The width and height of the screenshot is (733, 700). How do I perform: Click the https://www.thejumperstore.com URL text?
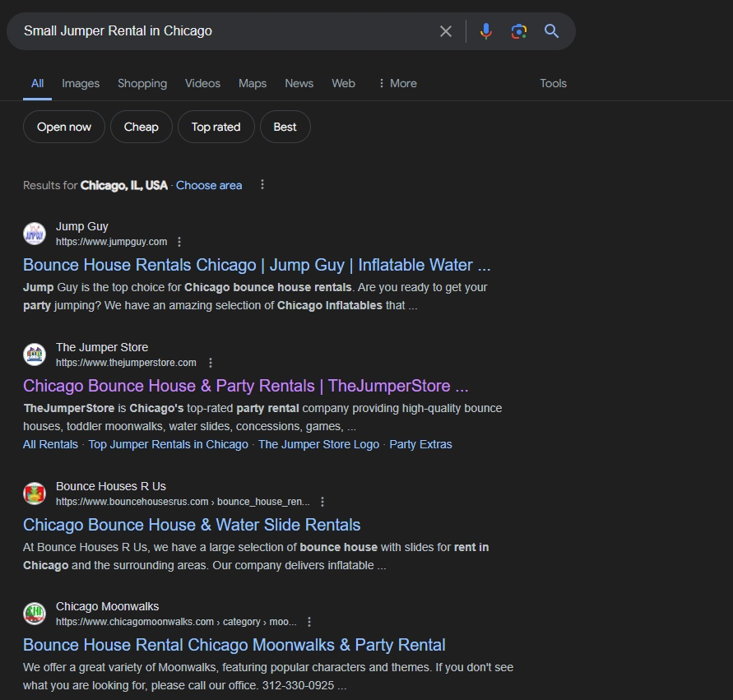point(126,363)
